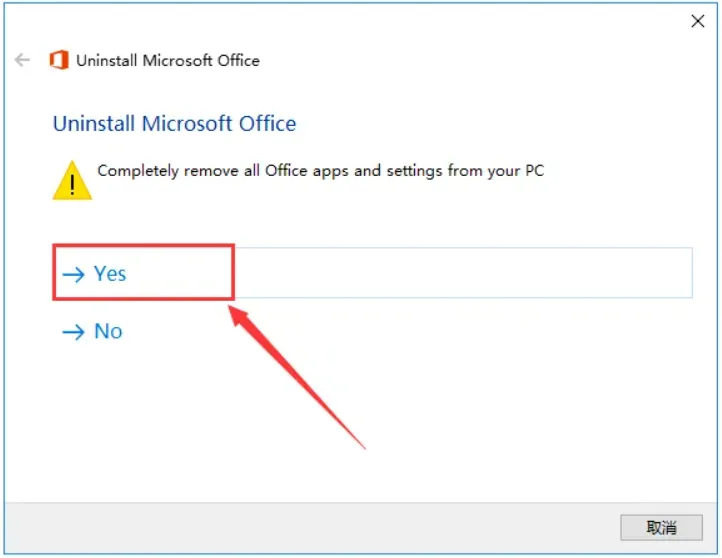The image size is (722, 558).
Task: Click the large blue Uninstall Microsoft Office heading
Action: pos(174,124)
